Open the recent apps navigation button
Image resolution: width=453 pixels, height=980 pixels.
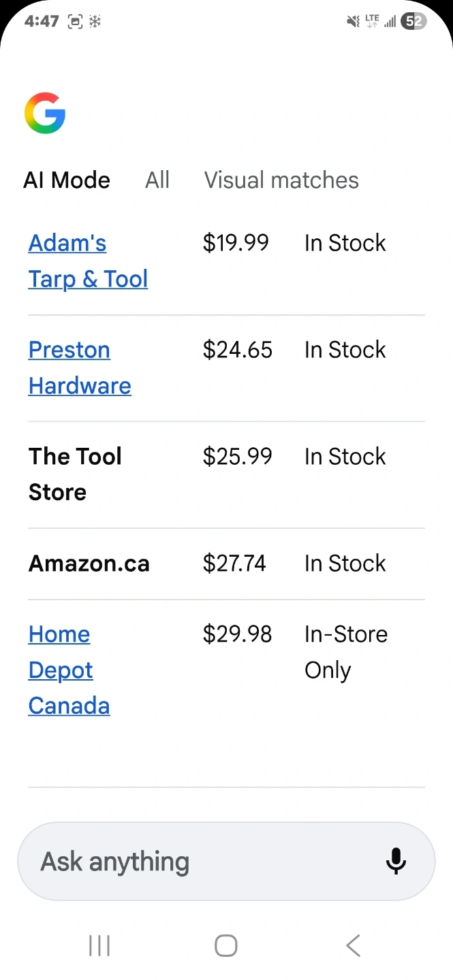click(99, 945)
